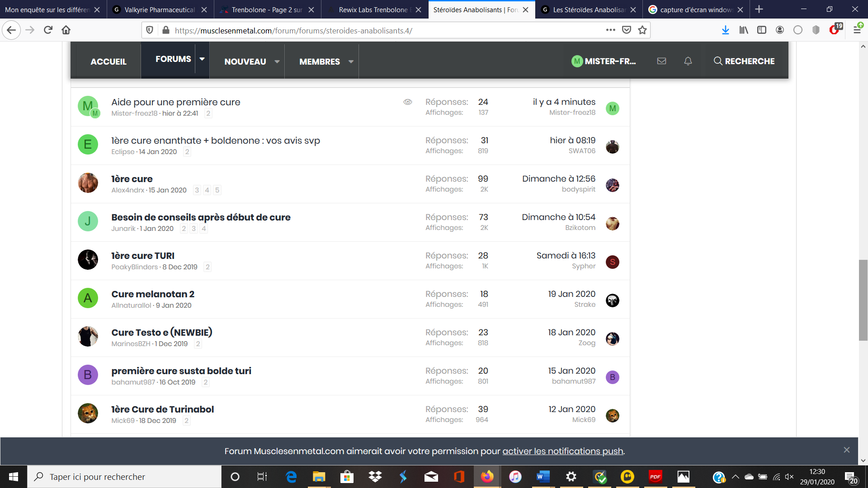Open the Accueil navigation item
The image size is (868, 488).
[108, 61]
